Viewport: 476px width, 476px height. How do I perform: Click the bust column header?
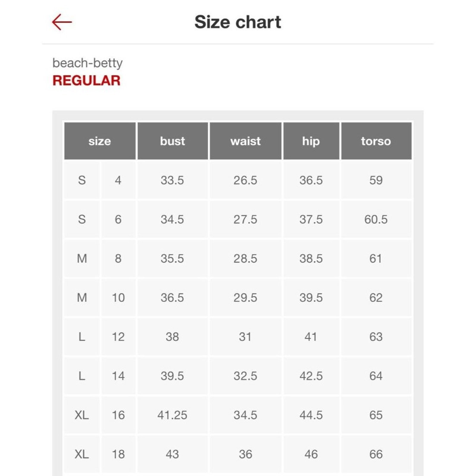(x=173, y=141)
